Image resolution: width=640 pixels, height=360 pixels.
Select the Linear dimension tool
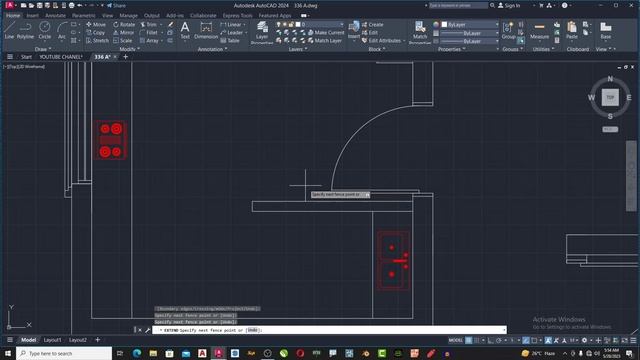(231, 24)
